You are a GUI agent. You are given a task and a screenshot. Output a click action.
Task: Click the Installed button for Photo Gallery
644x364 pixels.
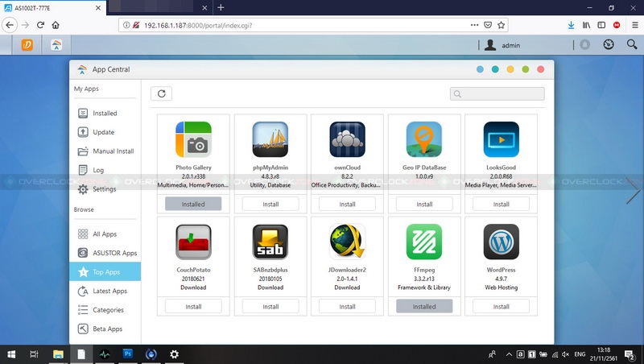click(x=193, y=204)
